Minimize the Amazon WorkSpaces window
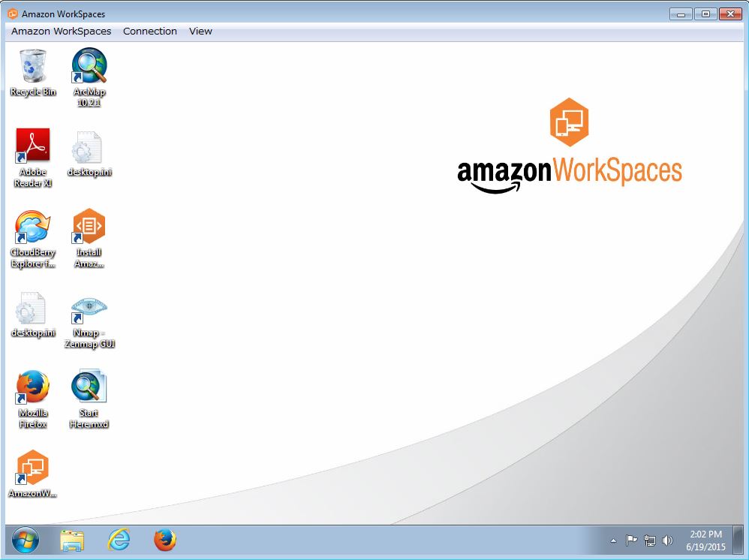Screen dimensions: 749x560 point(681,14)
